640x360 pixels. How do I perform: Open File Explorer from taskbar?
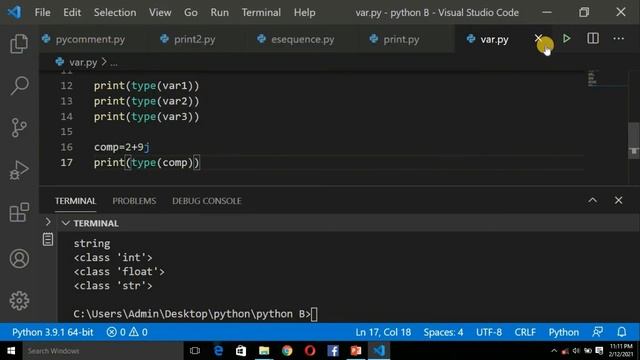coord(264,351)
